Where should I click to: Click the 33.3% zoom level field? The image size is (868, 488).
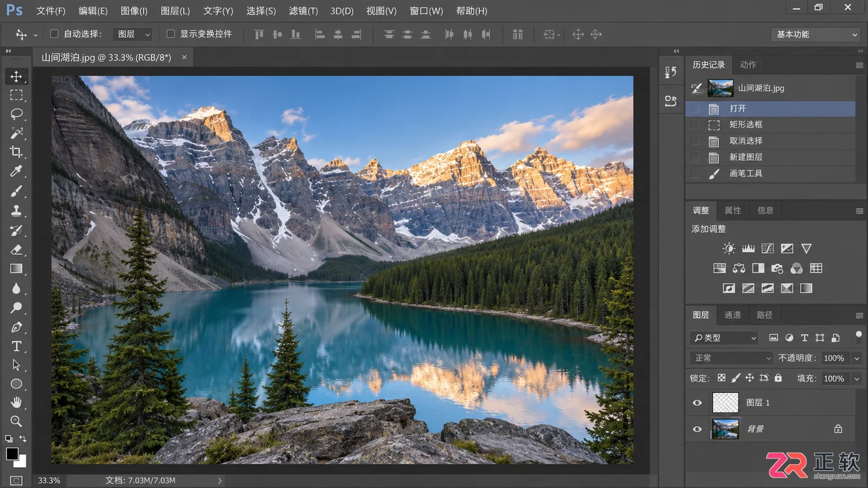point(49,481)
